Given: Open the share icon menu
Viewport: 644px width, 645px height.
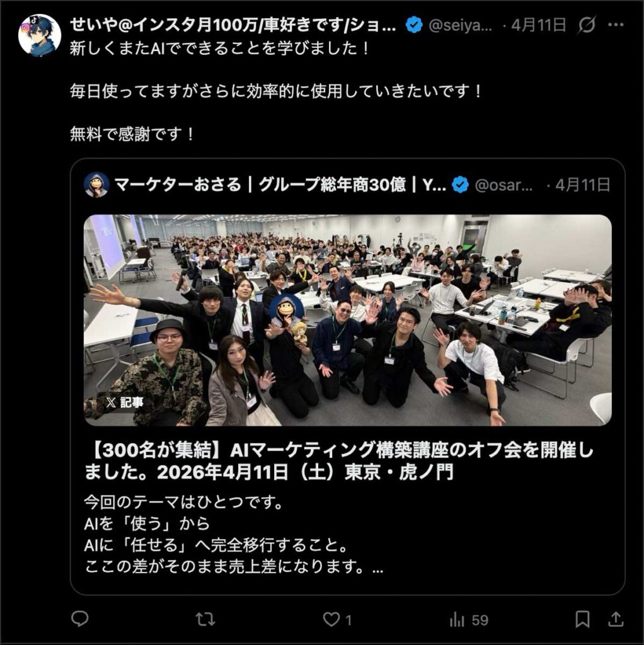Looking at the screenshot, I should [x=616, y=619].
